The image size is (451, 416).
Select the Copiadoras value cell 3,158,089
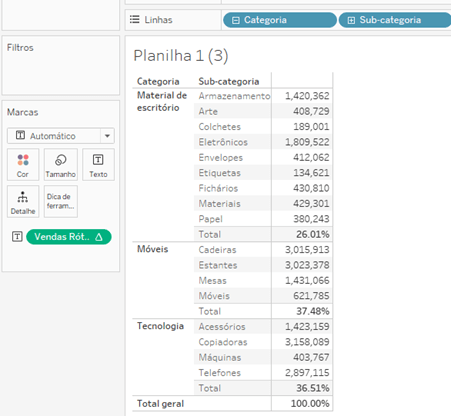[x=307, y=342]
